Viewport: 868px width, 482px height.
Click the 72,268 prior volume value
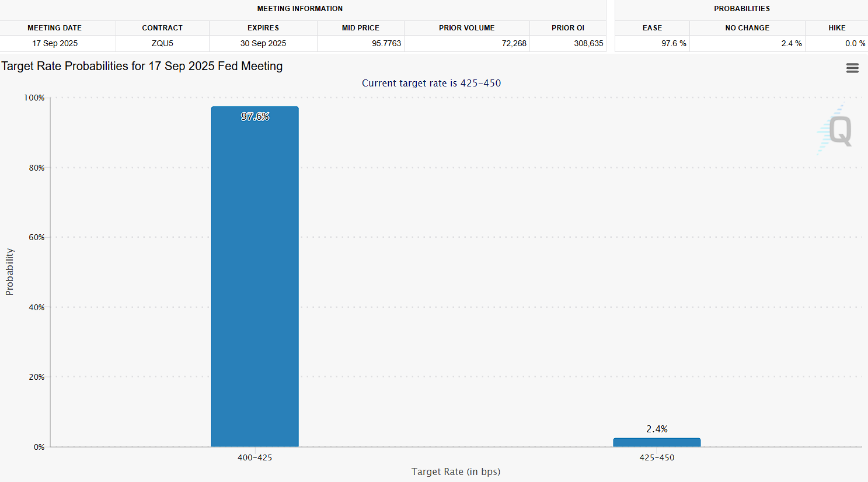pyautogui.click(x=514, y=43)
